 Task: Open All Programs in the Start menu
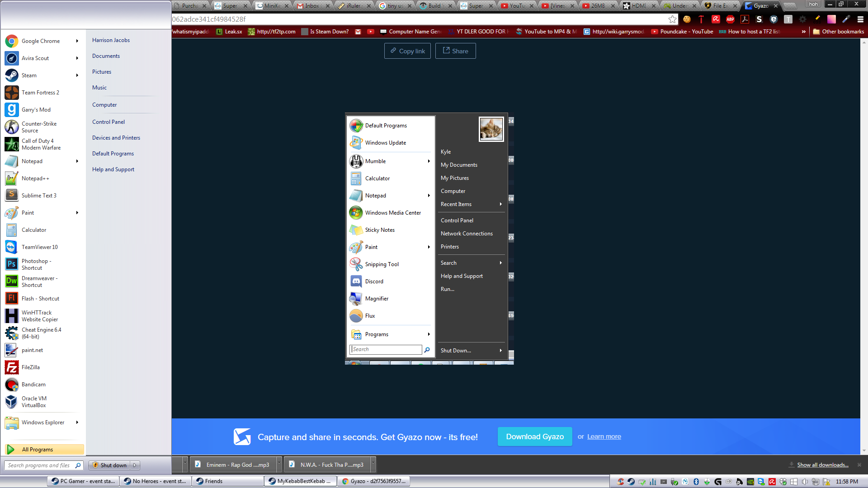(44, 450)
